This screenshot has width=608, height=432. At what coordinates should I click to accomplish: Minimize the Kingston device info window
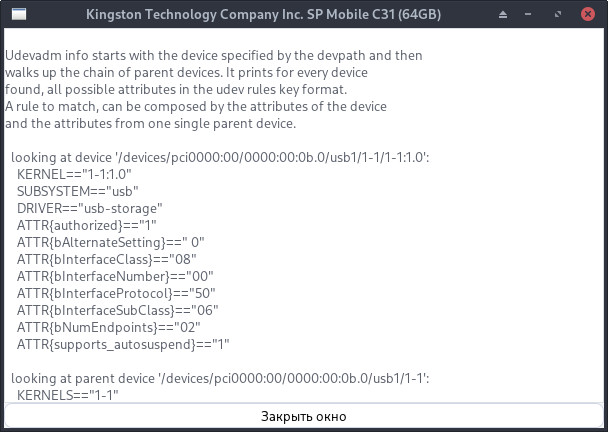pyautogui.click(x=528, y=14)
